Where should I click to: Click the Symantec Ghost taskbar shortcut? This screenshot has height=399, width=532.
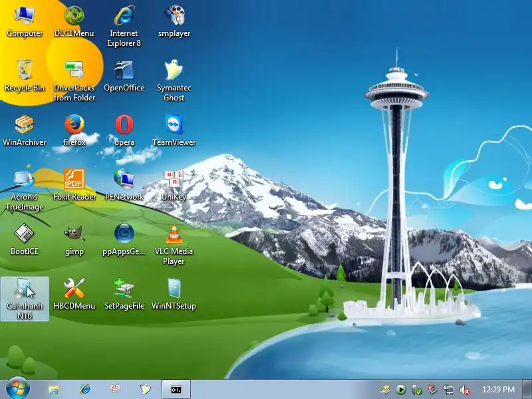(x=145, y=389)
